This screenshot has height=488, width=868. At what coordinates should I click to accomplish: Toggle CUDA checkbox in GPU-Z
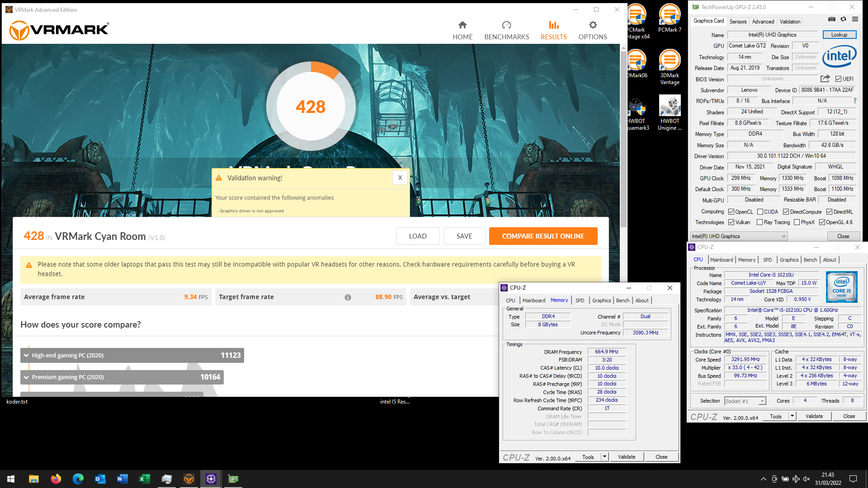pyautogui.click(x=760, y=212)
